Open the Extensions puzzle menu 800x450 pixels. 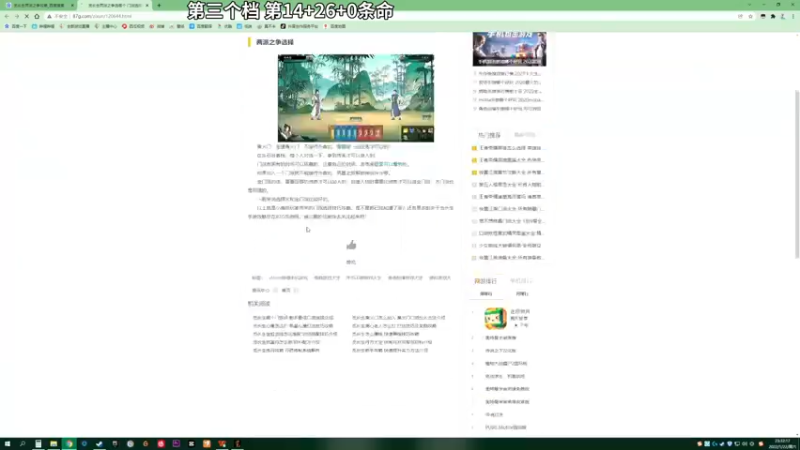773,16
